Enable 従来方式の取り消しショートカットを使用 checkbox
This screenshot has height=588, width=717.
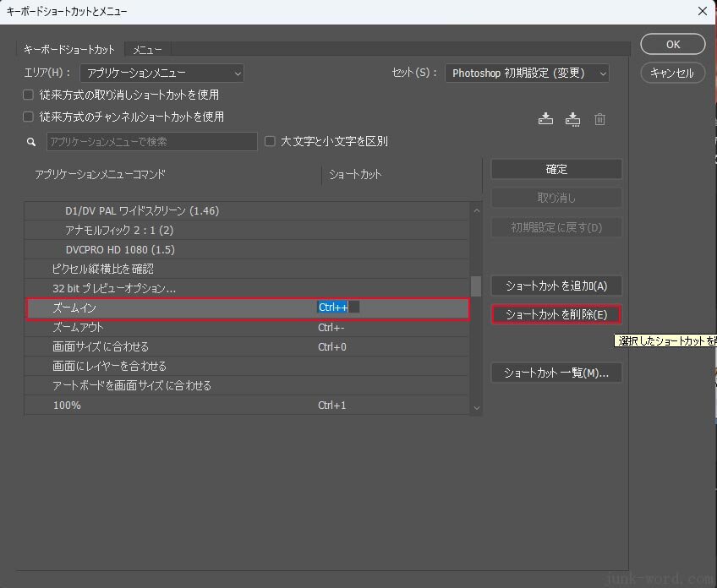tap(29, 95)
